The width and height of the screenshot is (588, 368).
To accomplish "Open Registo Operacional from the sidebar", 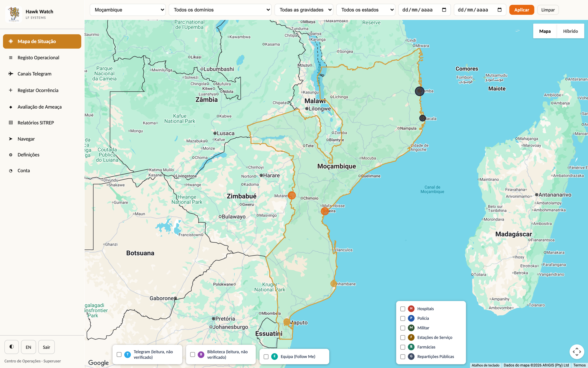I will pos(42,58).
